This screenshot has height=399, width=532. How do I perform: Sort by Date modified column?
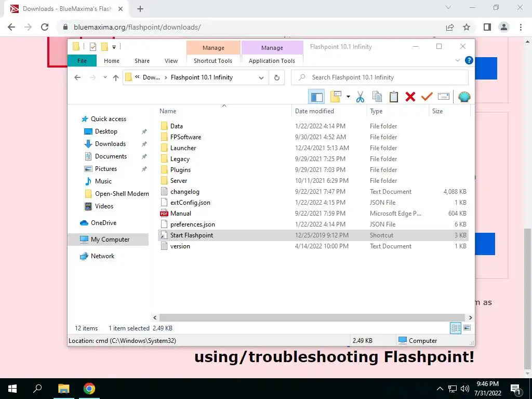(329, 111)
